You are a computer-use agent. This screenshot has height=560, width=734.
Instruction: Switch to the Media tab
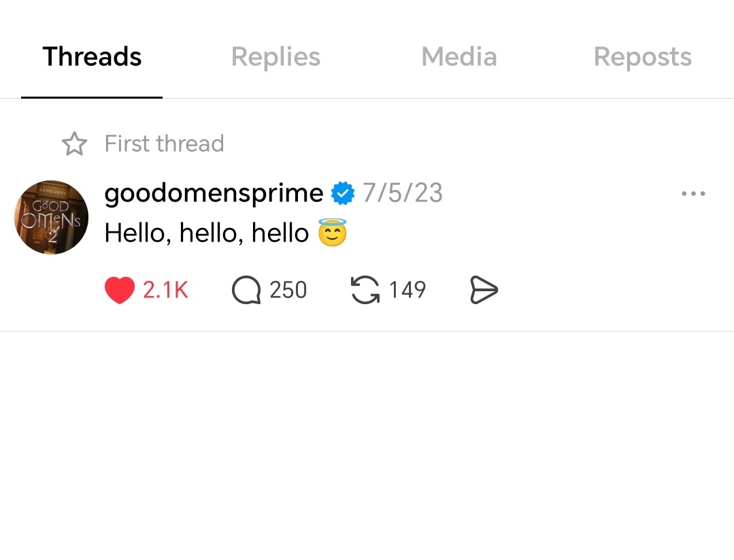point(459,56)
